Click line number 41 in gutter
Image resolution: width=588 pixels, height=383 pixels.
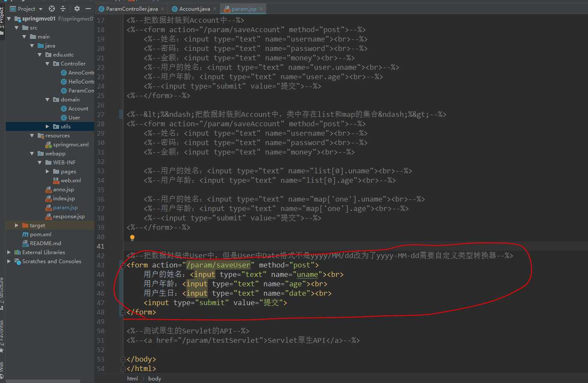click(101, 246)
